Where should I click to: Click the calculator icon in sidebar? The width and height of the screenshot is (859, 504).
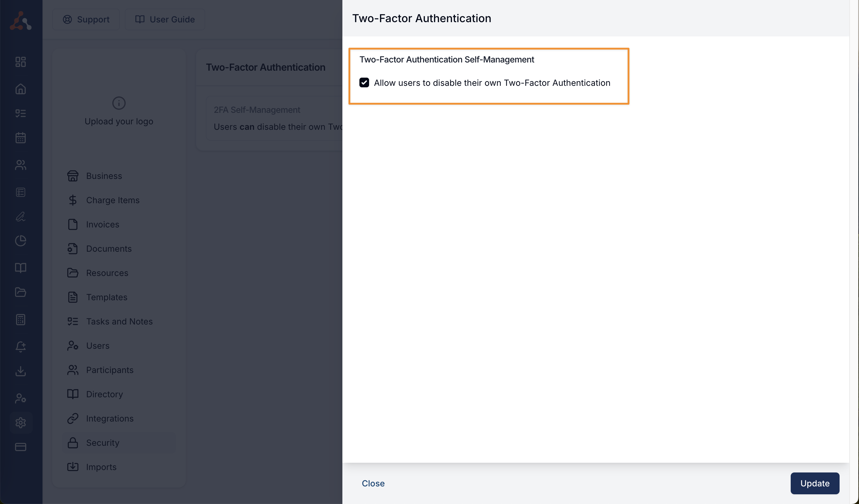[x=20, y=319]
